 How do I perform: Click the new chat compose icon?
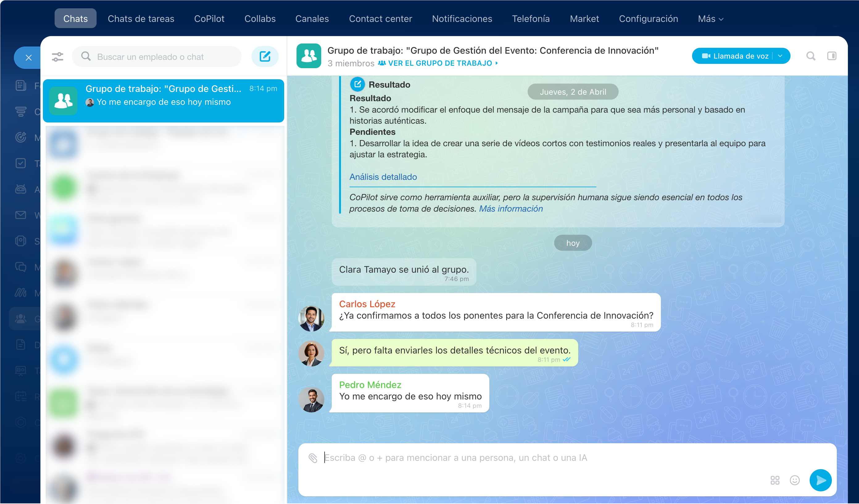click(x=265, y=56)
